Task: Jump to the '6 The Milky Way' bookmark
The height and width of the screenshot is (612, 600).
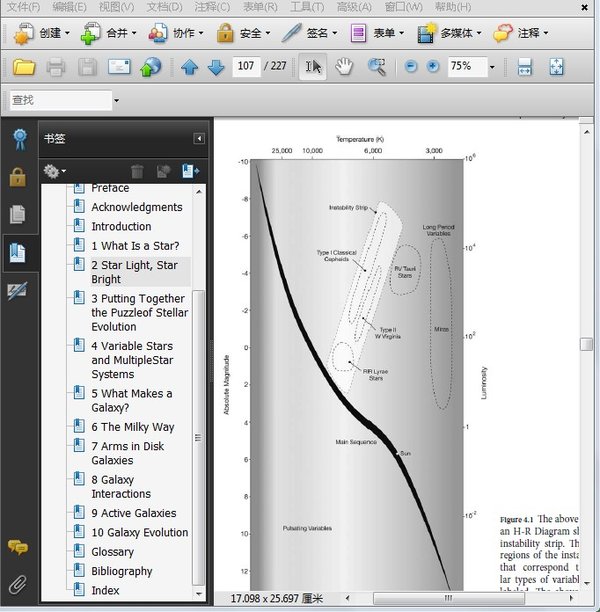Action: 133,427
